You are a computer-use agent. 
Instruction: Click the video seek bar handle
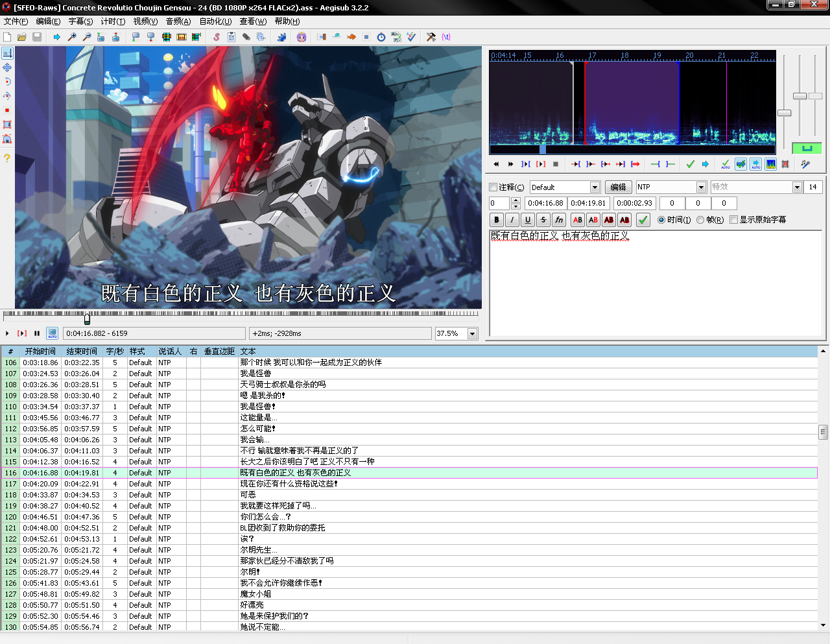87,319
